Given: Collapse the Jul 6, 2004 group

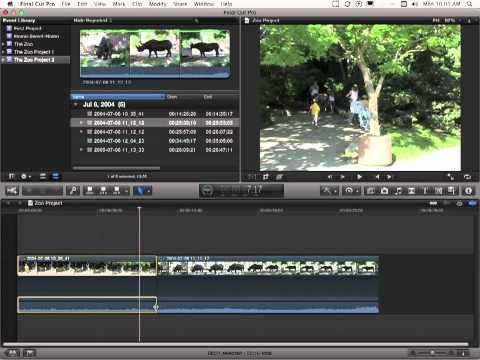Looking at the screenshot, I should (x=76, y=105).
